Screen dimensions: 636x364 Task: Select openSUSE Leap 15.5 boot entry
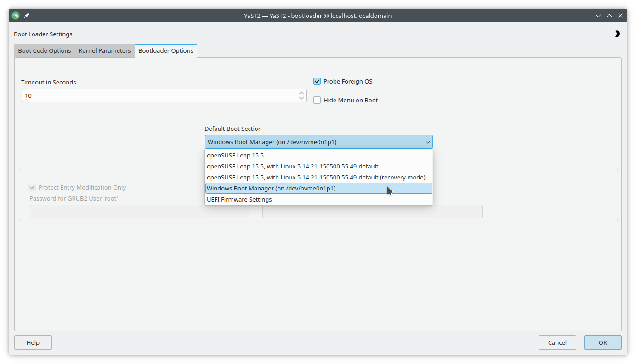(235, 156)
